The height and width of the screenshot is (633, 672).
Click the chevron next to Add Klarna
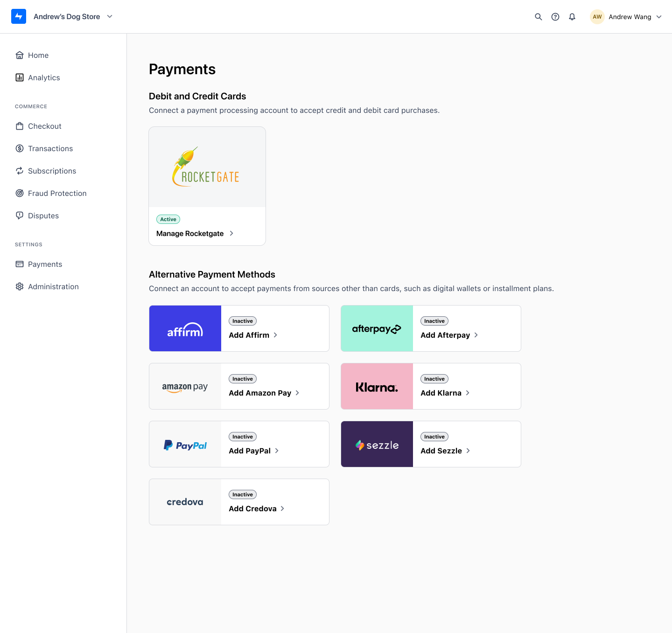[x=468, y=393]
